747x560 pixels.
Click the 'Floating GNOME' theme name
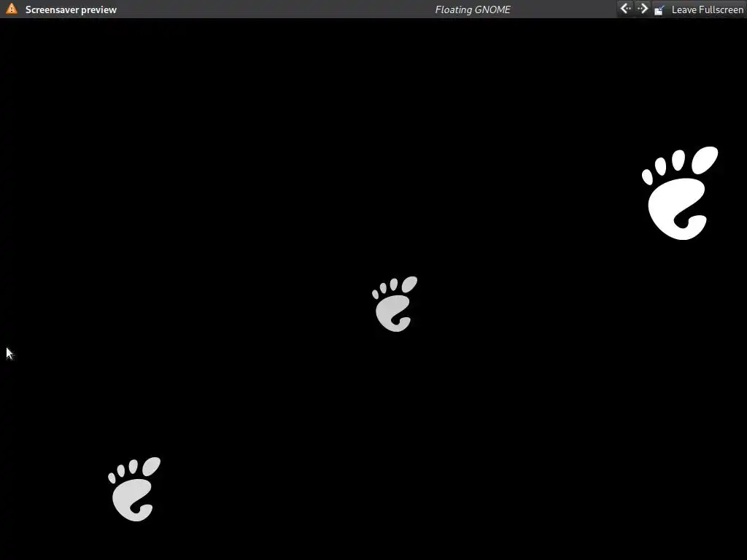point(473,9)
